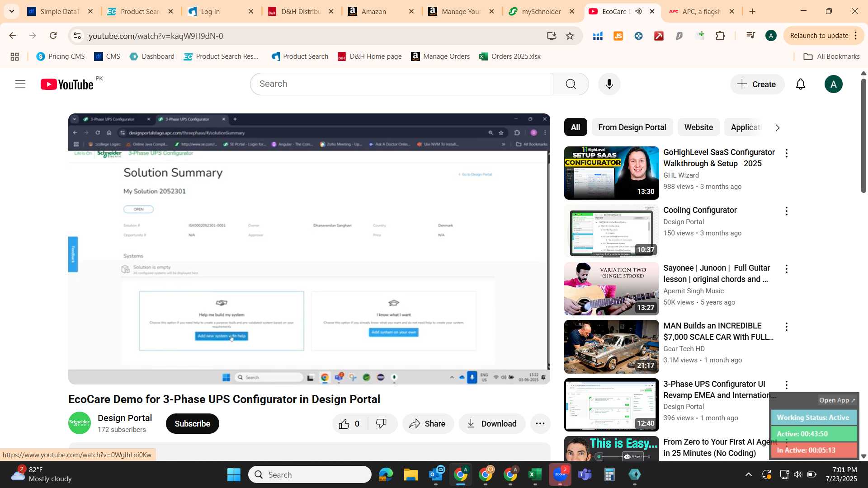The image size is (868, 488).
Task: Open File Explorer from the taskbar
Action: [x=410, y=474]
